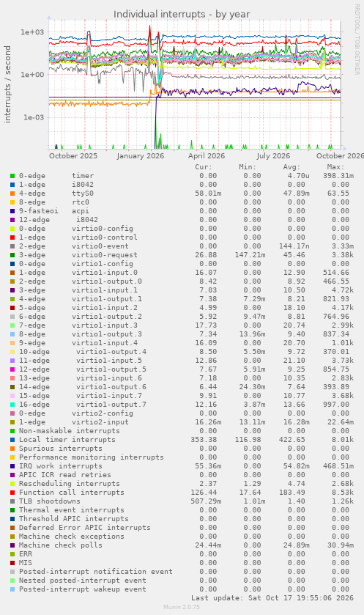Click the TLB shootdowns gray swatch
The width and height of the screenshot is (364, 615).
click(12, 501)
